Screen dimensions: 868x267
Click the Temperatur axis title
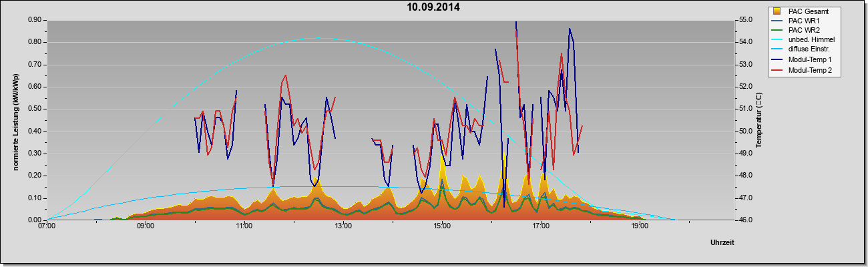tap(758, 120)
